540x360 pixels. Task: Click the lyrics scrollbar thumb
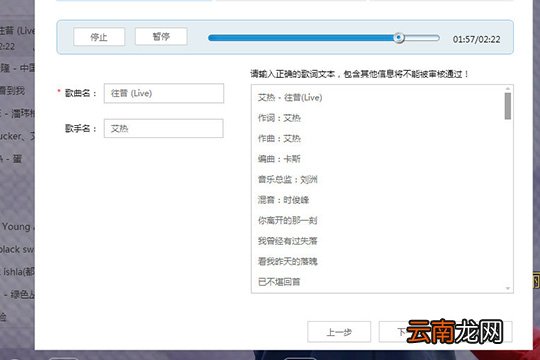click(508, 106)
